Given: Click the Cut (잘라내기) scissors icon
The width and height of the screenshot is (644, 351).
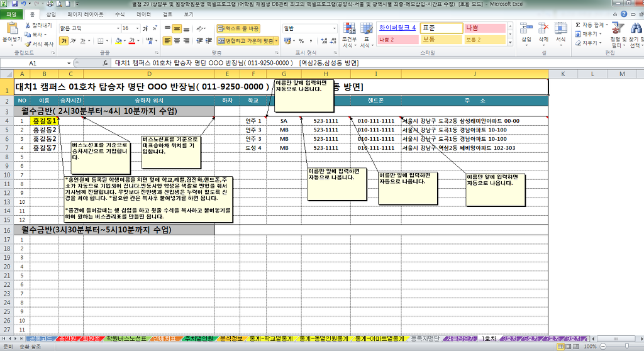Looking at the screenshot, I should [x=28, y=26].
